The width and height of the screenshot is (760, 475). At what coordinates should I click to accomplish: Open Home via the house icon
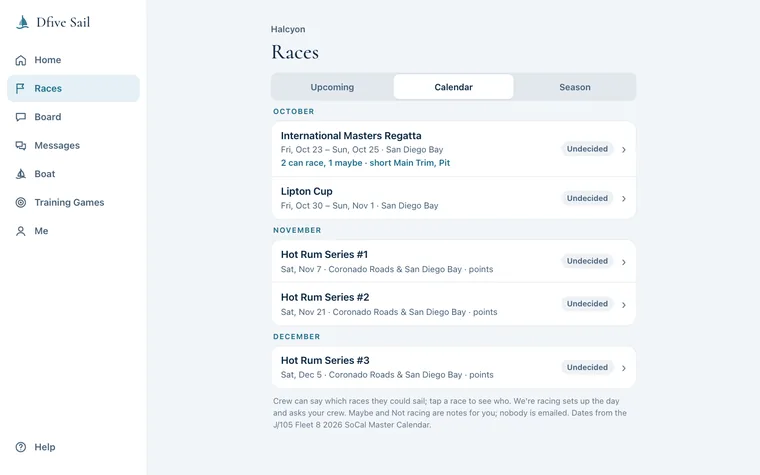21,60
